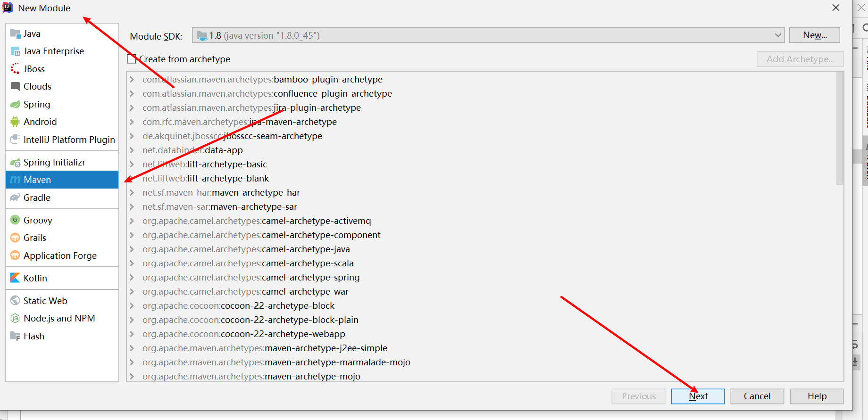Click the Maven m icon

click(x=15, y=180)
